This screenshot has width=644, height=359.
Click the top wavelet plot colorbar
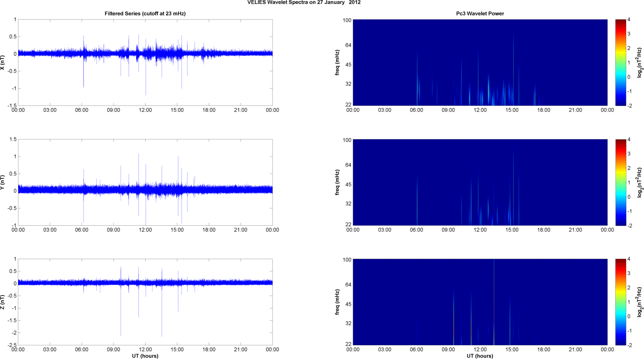pyautogui.click(x=620, y=62)
